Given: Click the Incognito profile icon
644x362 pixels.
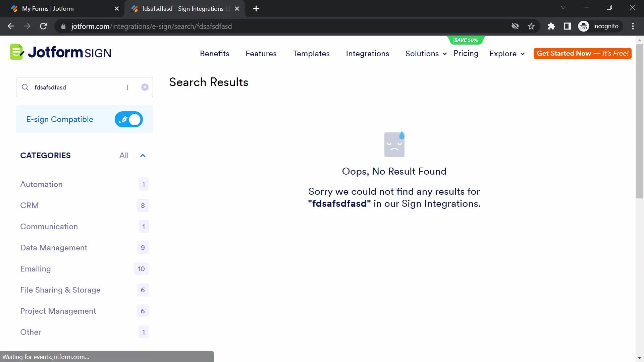Looking at the screenshot, I should [585, 26].
